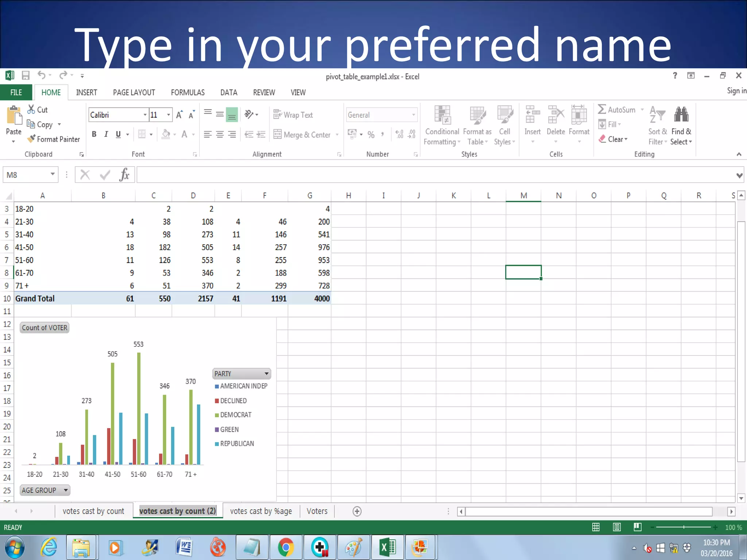747x560 pixels.
Task: Click the Increase Indent icon
Action: [261, 135]
